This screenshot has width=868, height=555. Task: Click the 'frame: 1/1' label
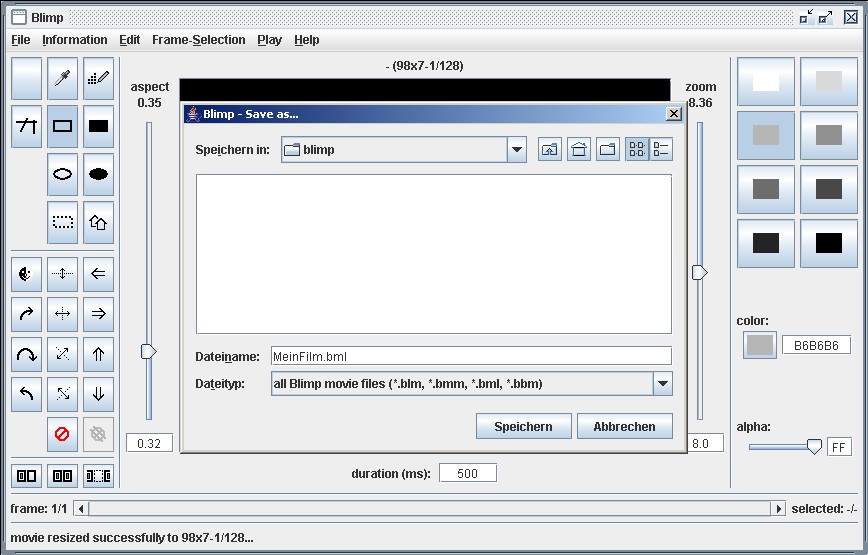click(x=39, y=509)
